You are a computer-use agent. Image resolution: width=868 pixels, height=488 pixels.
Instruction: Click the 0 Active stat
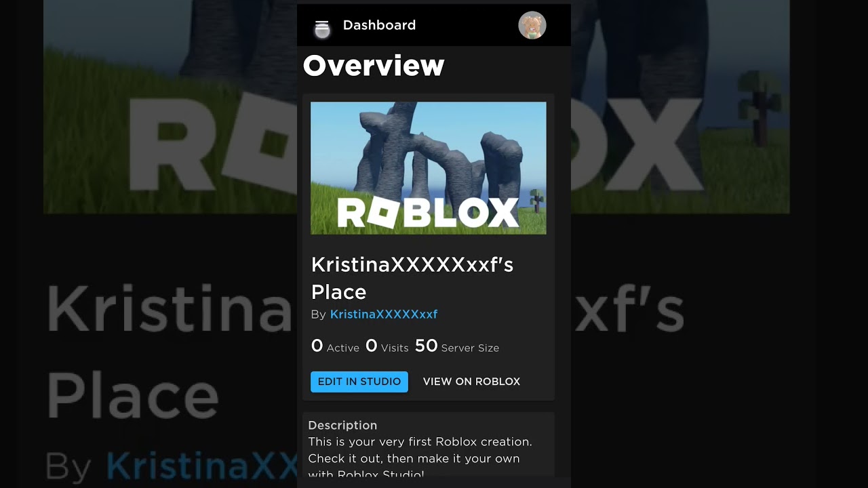pyautogui.click(x=335, y=346)
